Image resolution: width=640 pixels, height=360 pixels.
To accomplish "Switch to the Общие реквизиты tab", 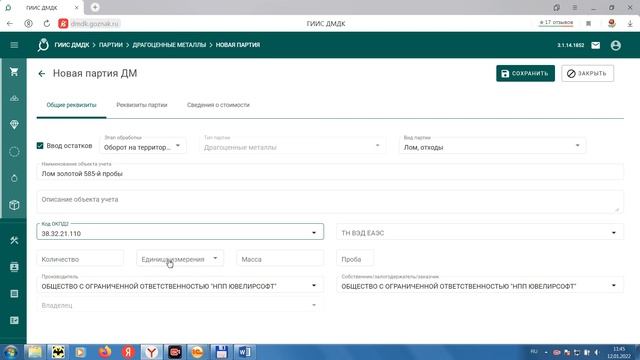I will (x=71, y=105).
